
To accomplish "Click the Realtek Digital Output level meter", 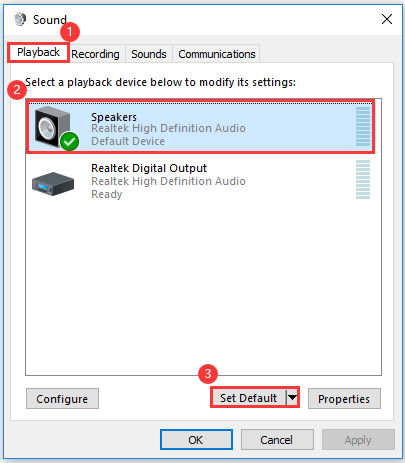I will [x=363, y=179].
